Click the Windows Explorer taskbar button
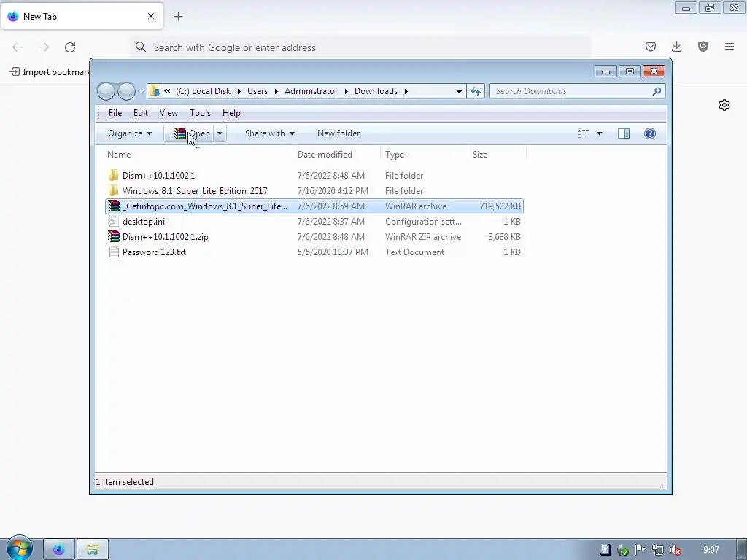747x560 pixels. click(93, 550)
